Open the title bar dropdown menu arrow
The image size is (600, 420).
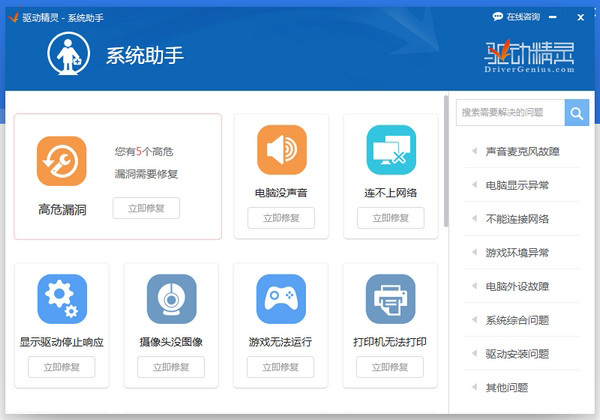pyautogui.click(x=566, y=17)
